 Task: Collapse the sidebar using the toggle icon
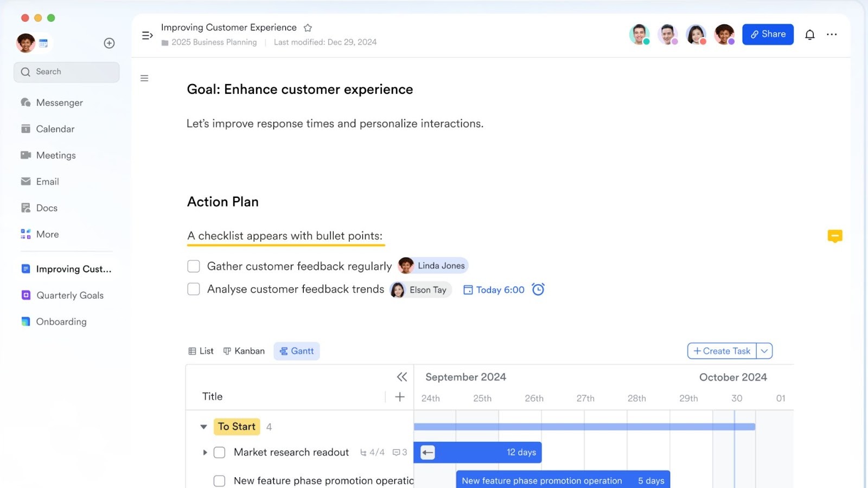(147, 35)
